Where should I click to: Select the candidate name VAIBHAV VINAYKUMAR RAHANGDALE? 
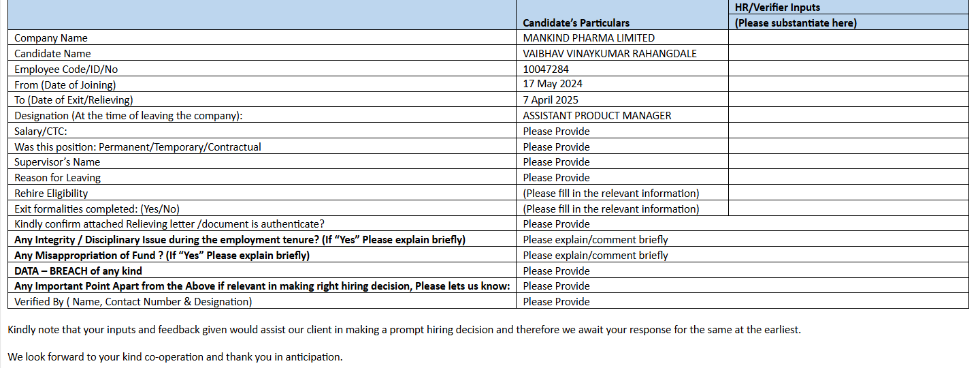[x=610, y=54]
